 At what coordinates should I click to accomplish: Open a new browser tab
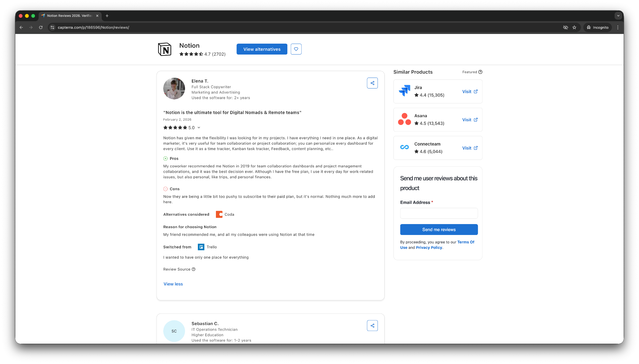point(107,16)
